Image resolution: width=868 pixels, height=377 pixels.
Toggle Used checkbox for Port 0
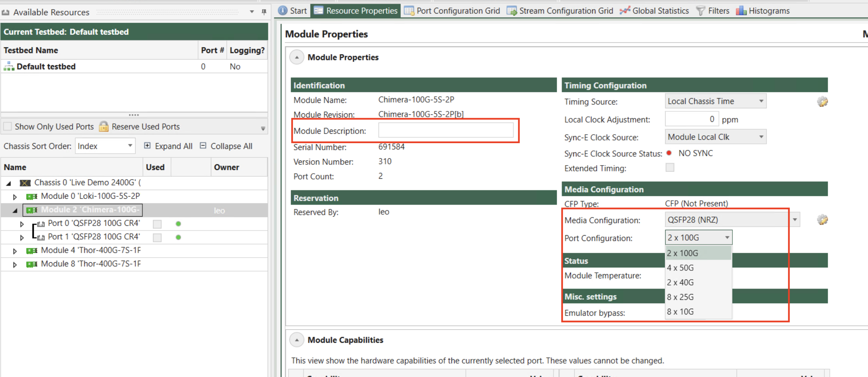click(157, 224)
